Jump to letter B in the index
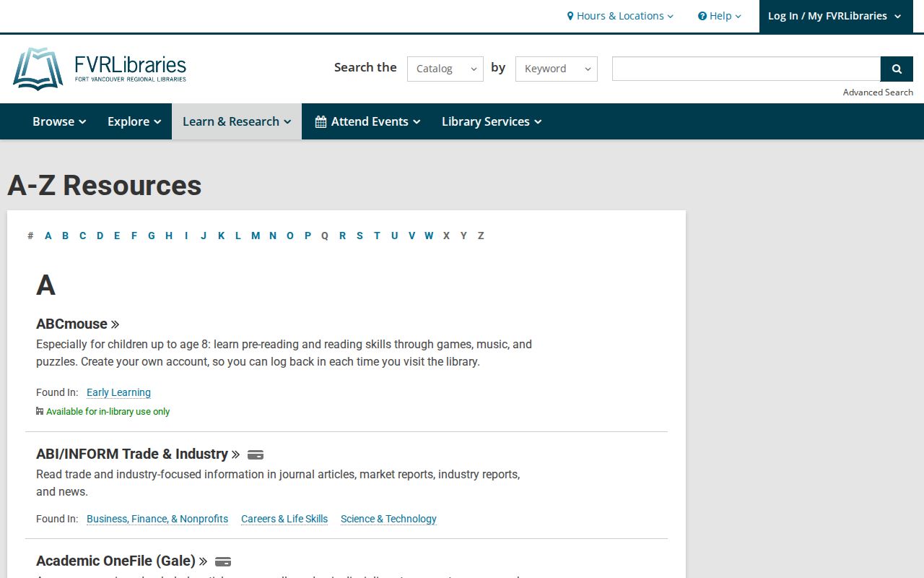The image size is (924, 578). 65,236
